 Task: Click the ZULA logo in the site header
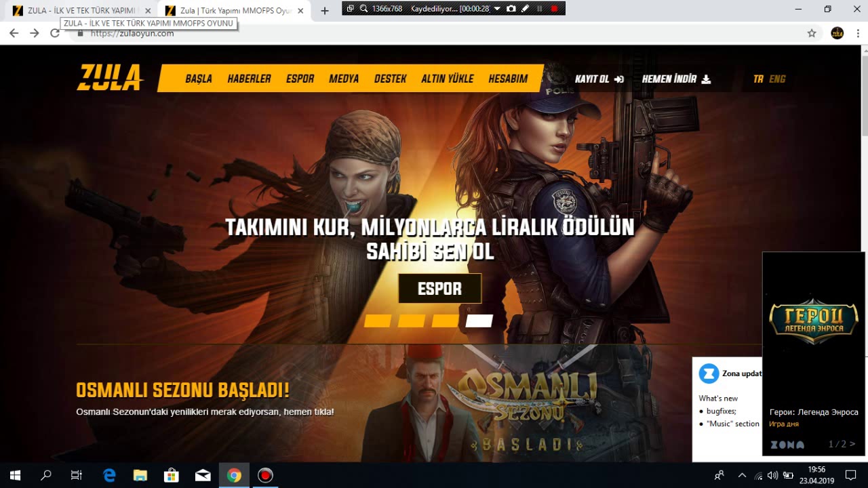point(110,78)
